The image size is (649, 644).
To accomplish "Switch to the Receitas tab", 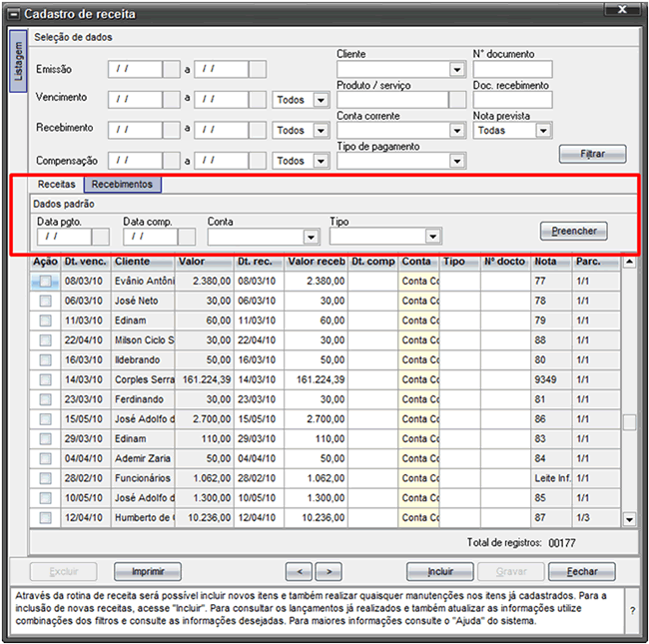I will point(56,184).
